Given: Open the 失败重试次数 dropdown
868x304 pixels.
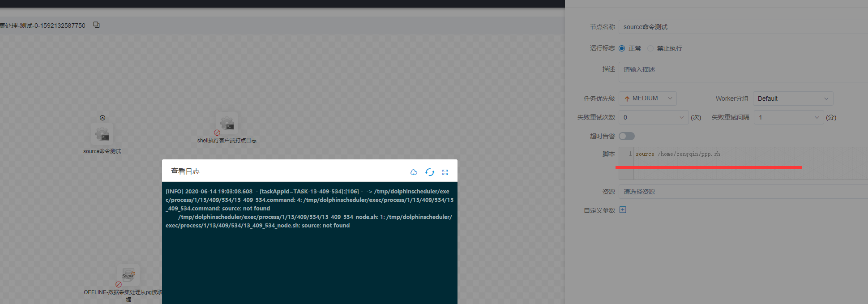Looking at the screenshot, I should (654, 117).
